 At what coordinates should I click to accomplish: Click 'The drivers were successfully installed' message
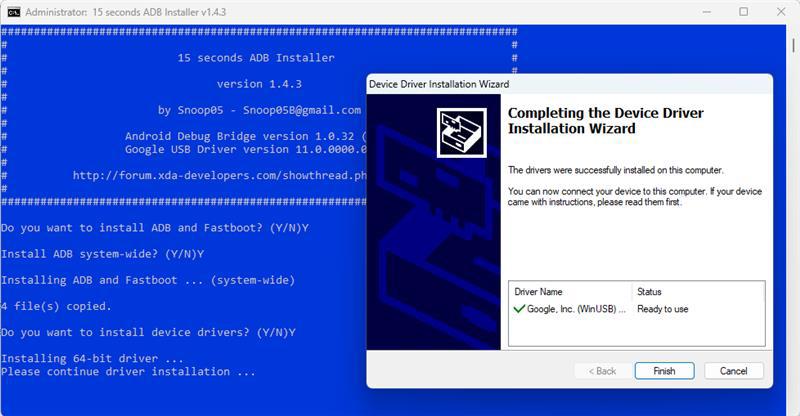[x=615, y=170]
